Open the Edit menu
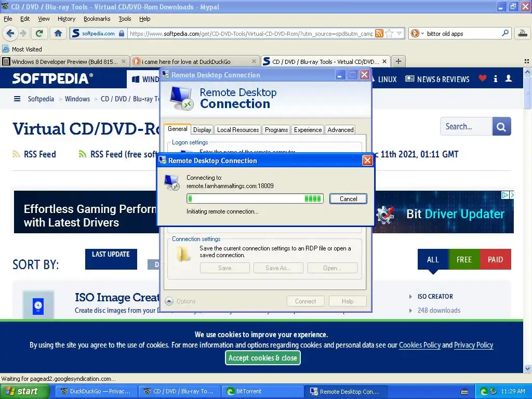532x399 pixels. pos(25,19)
